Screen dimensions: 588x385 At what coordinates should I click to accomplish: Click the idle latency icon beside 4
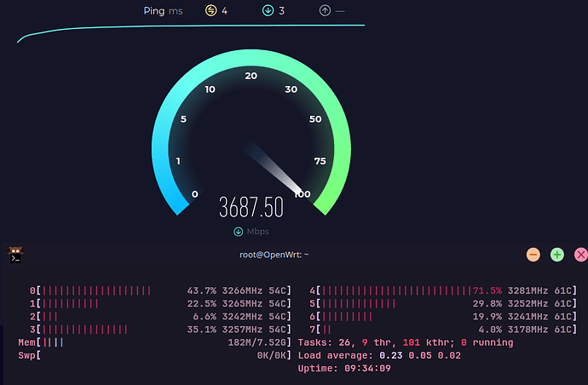pyautogui.click(x=210, y=10)
